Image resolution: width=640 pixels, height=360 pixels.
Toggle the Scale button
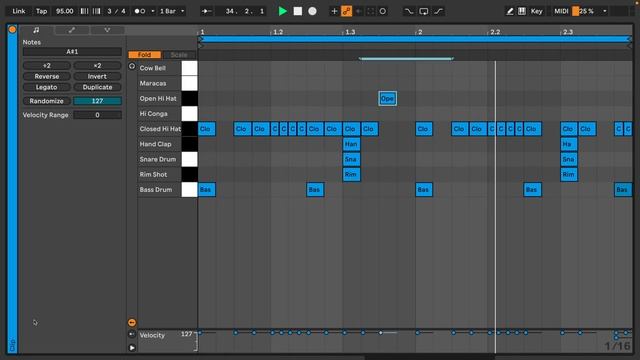(x=179, y=55)
